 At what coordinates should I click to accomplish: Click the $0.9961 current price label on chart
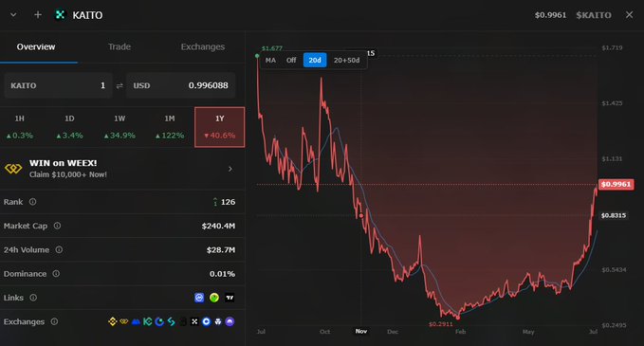pyautogui.click(x=616, y=184)
